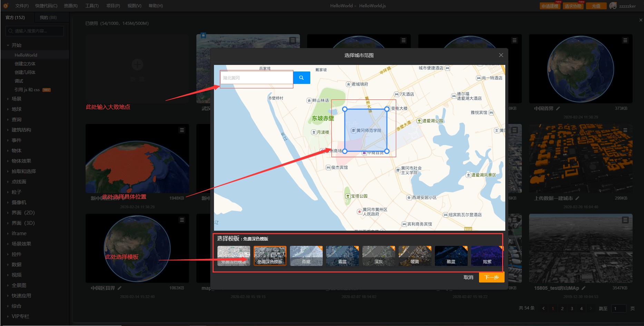The height and width of the screenshot is (326, 644).
Task: Choose the 雾蓝 template
Action: [x=342, y=256]
